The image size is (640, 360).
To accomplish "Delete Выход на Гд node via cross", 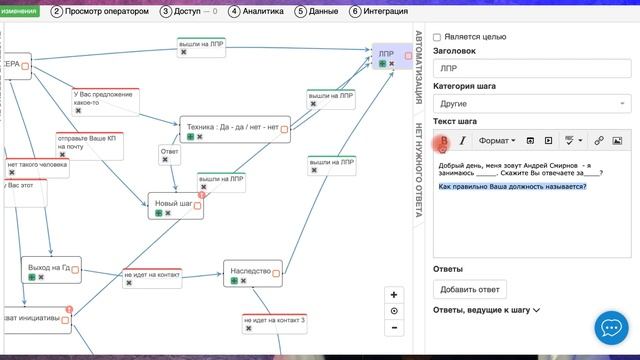I will pyautogui.click(x=41, y=277).
